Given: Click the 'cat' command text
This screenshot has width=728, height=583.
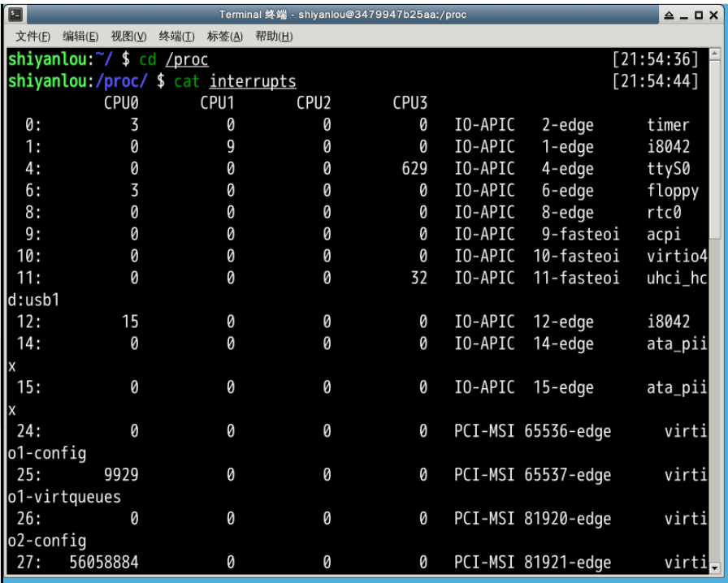Looking at the screenshot, I should (187, 82).
